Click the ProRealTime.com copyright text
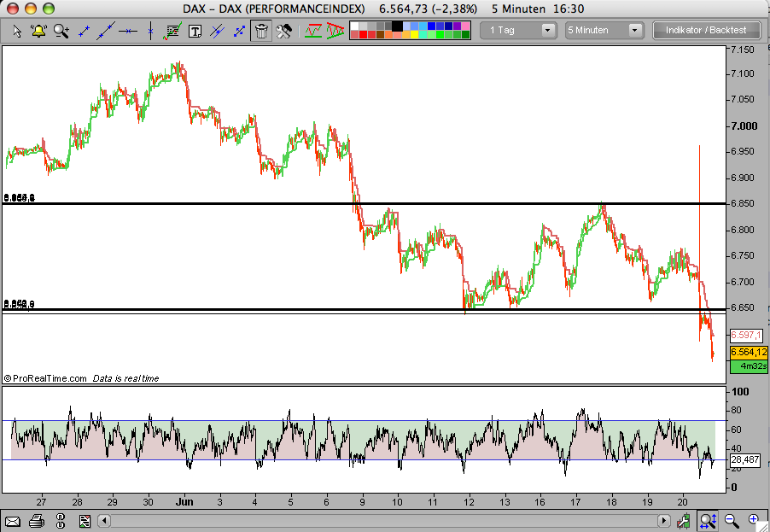 [x=45, y=379]
